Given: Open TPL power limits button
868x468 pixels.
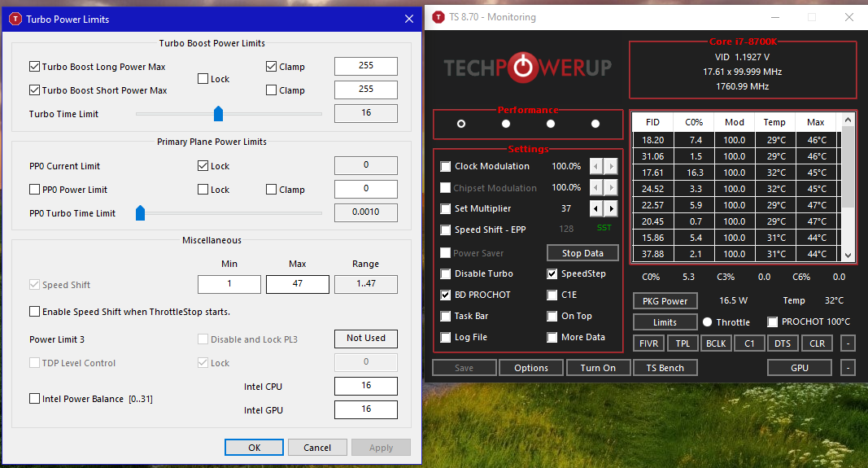Looking at the screenshot, I should pos(683,344).
